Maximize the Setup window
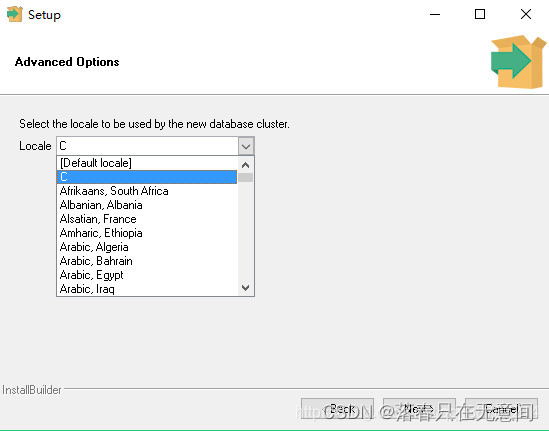The height and width of the screenshot is (431, 549). click(x=480, y=14)
